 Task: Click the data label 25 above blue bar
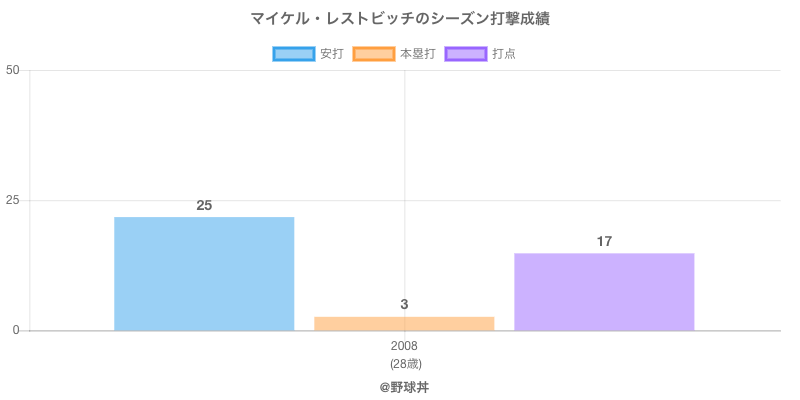[204, 205]
